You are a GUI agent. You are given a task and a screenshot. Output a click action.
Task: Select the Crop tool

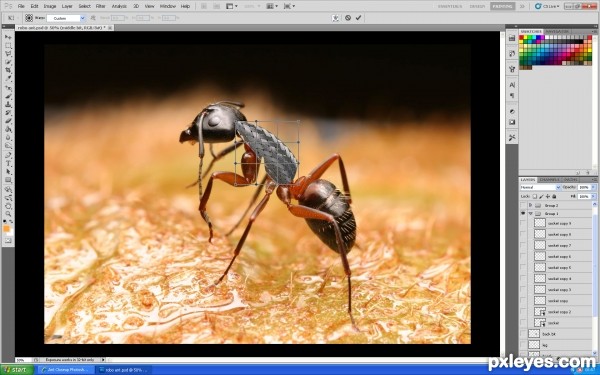coord(8,70)
